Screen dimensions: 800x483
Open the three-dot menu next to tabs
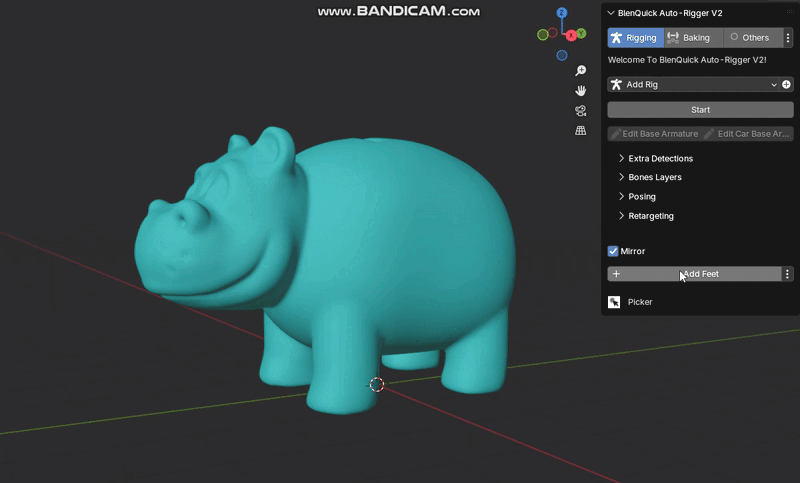click(788, 38)
